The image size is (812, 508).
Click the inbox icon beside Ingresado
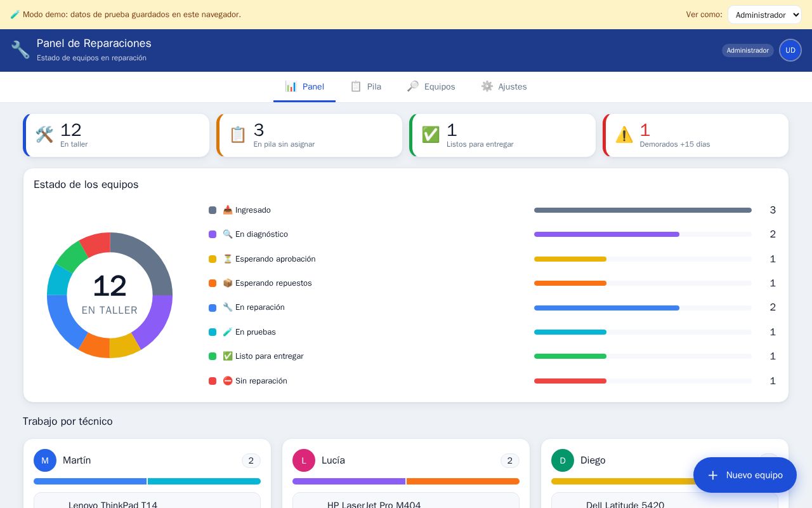click(x=228, y=210)
